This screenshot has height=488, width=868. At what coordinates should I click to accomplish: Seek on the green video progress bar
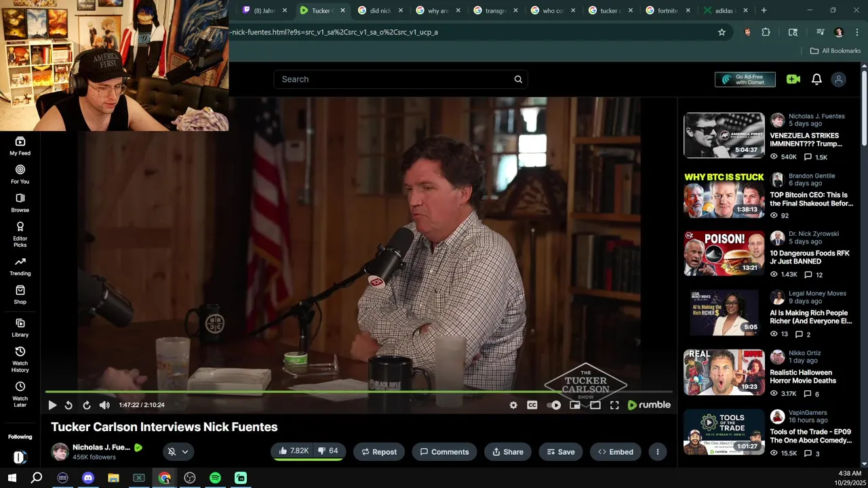(359, 392)
